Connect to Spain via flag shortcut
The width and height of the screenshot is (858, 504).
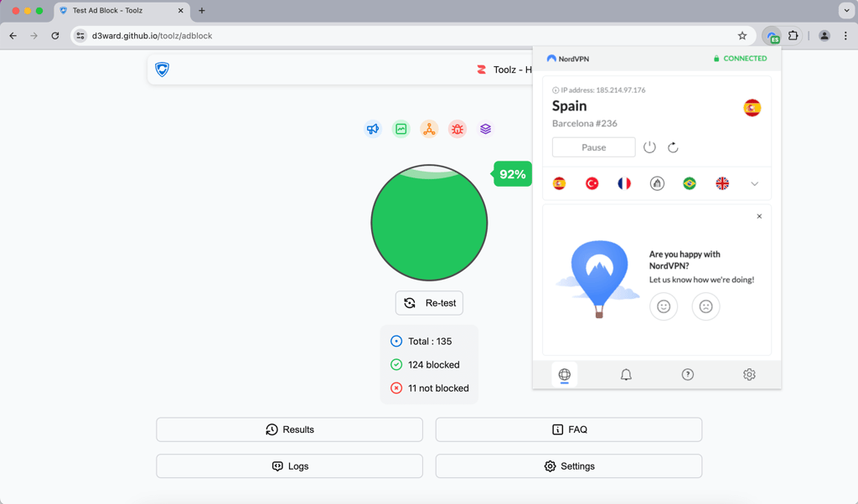[x=559, y=183]
